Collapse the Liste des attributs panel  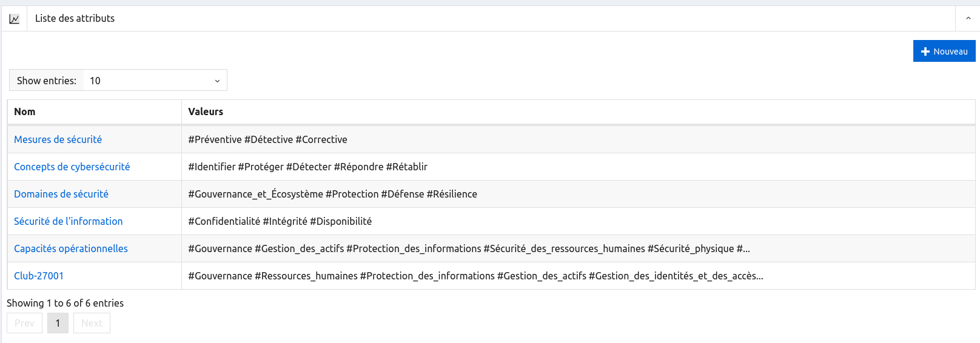click(x=968, y=19)
